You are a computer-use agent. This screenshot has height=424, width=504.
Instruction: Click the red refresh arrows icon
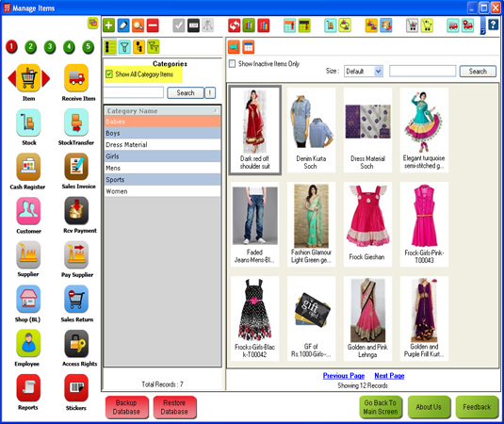(234, 25)
